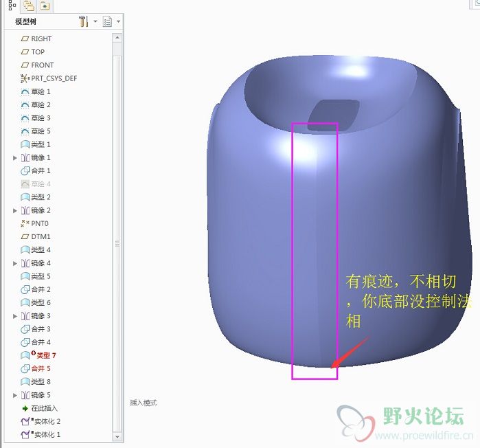Select the TOP datum plane
This screenshot has height=448, width=480.
(x=32, y=52)
